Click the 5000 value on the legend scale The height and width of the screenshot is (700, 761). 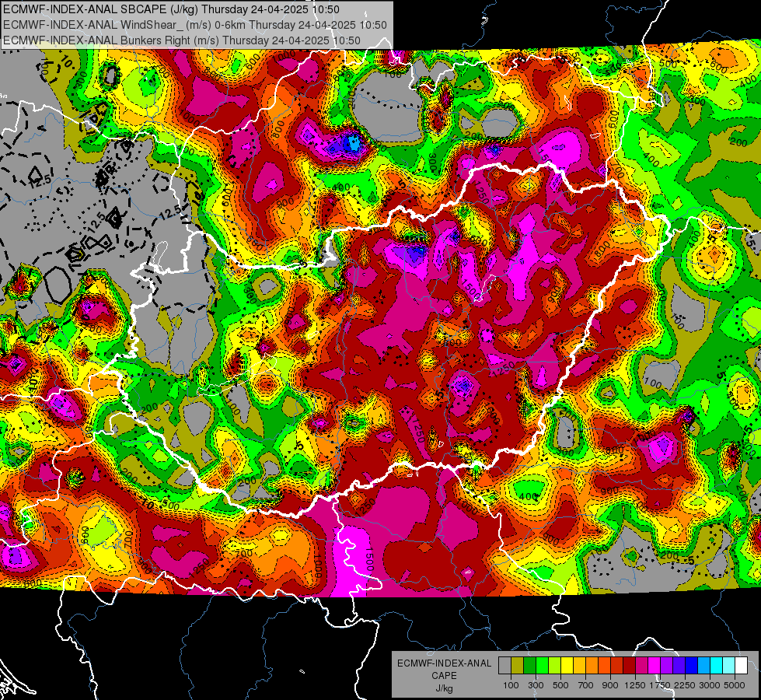click(x=735, y=685)
